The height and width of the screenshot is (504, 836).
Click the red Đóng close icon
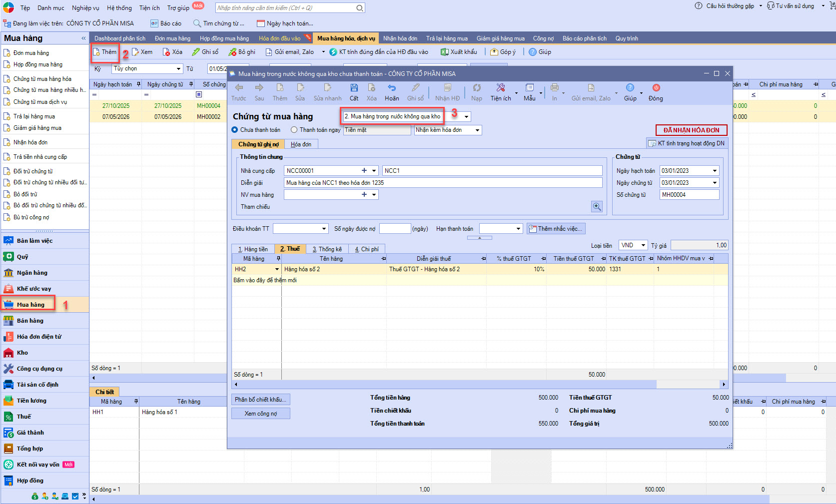[x=656, y=88]
